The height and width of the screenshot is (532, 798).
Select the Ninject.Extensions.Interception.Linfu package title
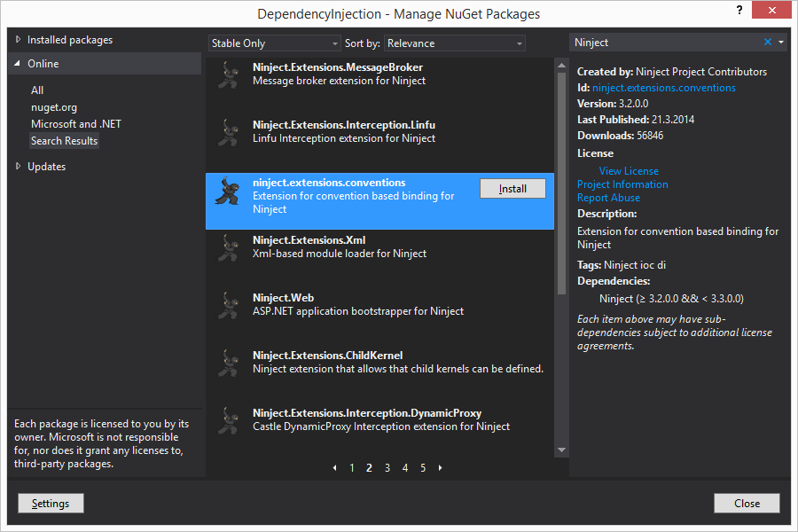[344, 125]
